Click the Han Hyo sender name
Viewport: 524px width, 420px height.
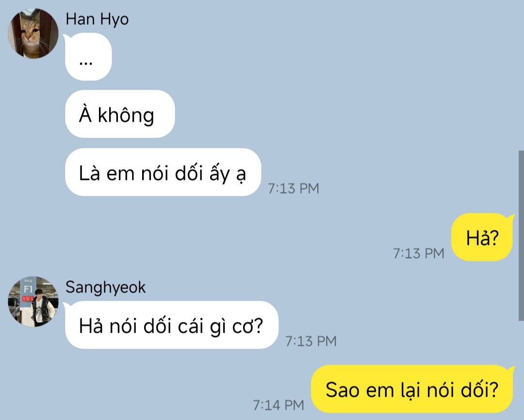coord(97,19)
